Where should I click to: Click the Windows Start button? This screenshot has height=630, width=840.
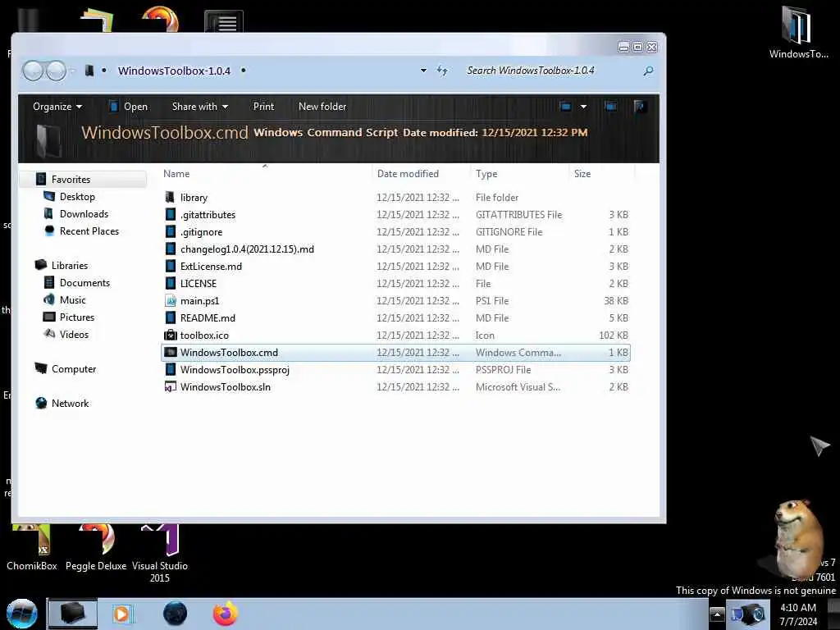click(x=21, y=614)
